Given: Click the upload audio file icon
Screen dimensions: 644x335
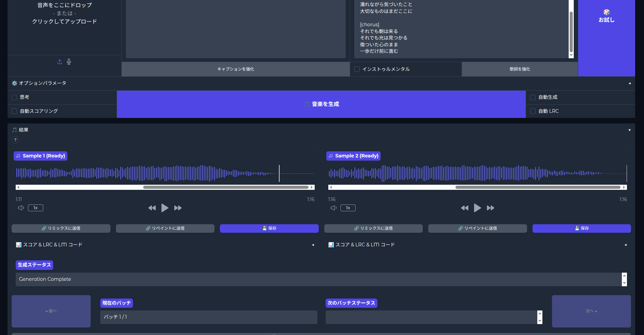Looking at the screenshot, I should [60, 62].
